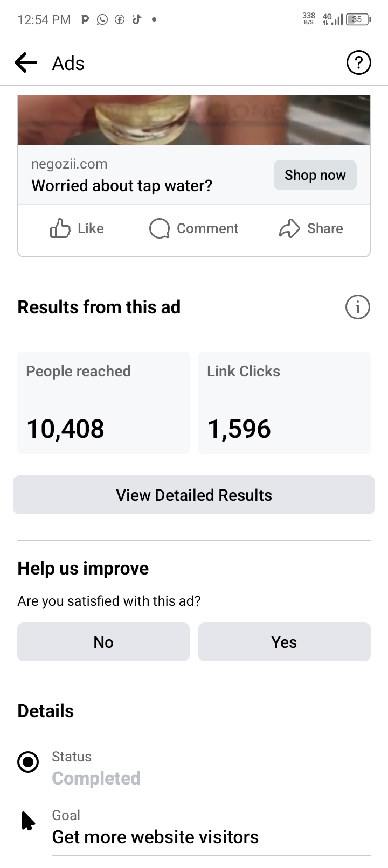Select the People reached card

[103, 403]
